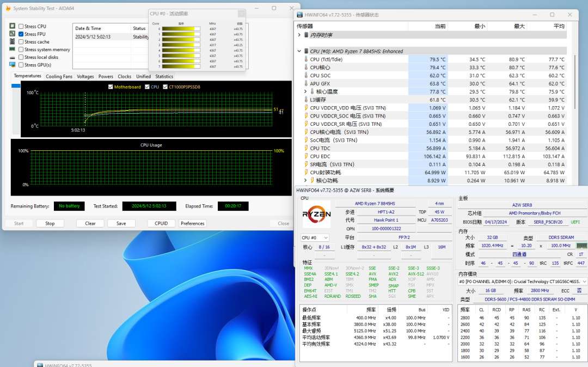Select the 2024/5/12 5:02:13 log row
The height and width of the screenshot is (367, 588).
click(x=111, y=36)
